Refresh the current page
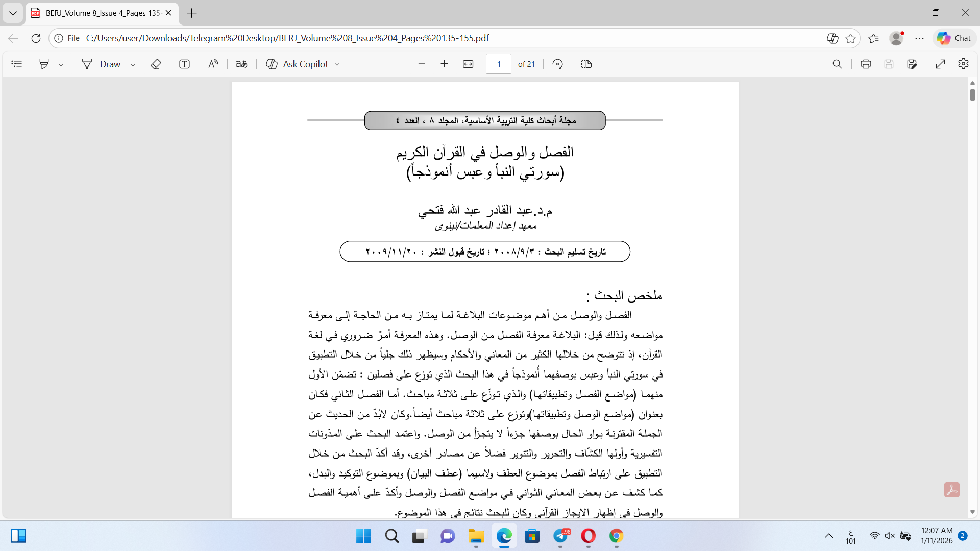Viewport: 980px width, 551px height. (36, 38)
